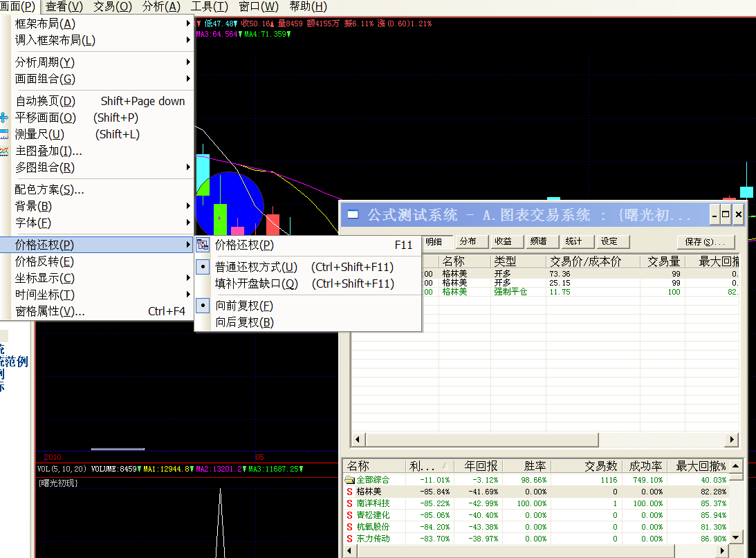Switch to the 收益 tab
The image size is (756, 558).
point(503,241)
